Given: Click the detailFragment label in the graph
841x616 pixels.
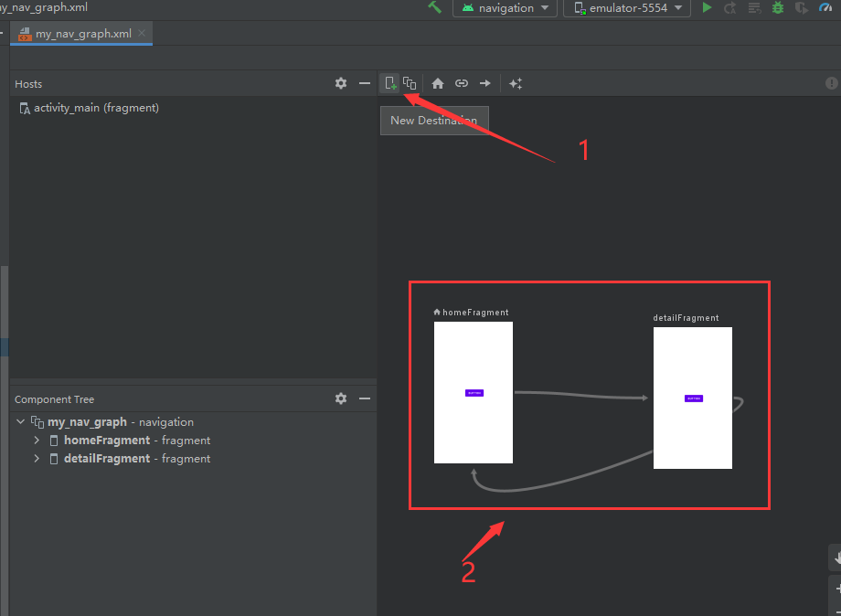Looking at the screenshot, I should pyautogui.click(x=686, y=318).
